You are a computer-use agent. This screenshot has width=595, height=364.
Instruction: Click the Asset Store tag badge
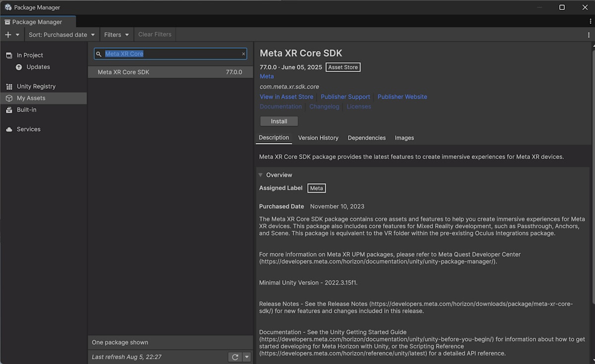[x=343, y=67]
